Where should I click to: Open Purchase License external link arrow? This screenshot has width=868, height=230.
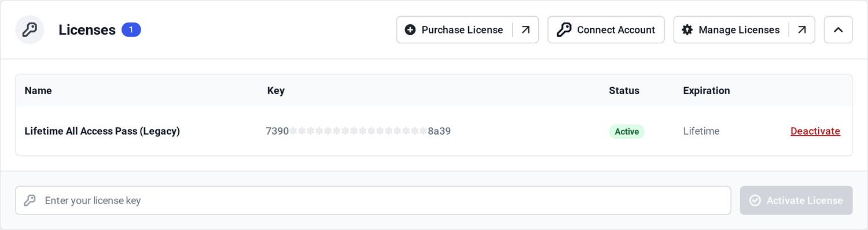point(525,29)
